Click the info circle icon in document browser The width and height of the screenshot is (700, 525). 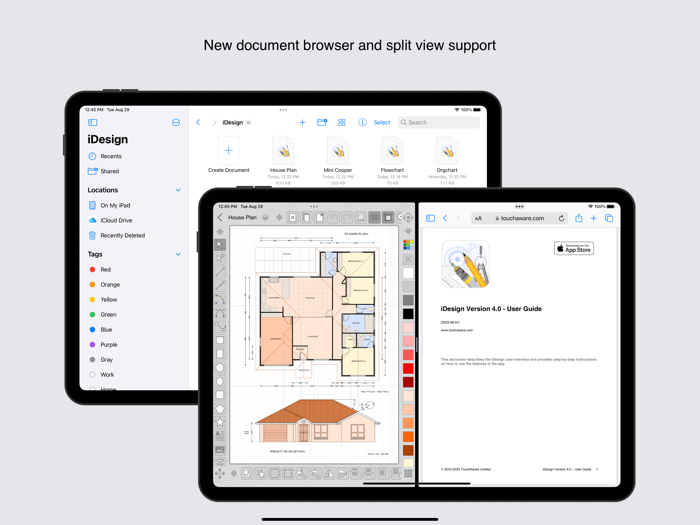point(362,122)
